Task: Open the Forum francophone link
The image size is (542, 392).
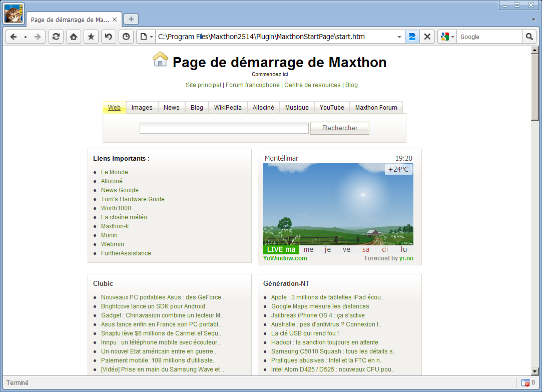Action: (x=253, y=85)
